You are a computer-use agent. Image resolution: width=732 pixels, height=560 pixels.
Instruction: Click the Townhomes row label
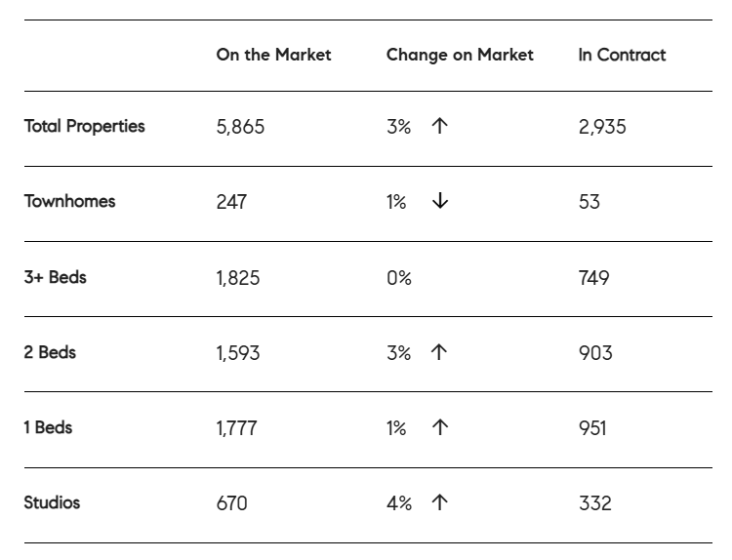point(69,201)
